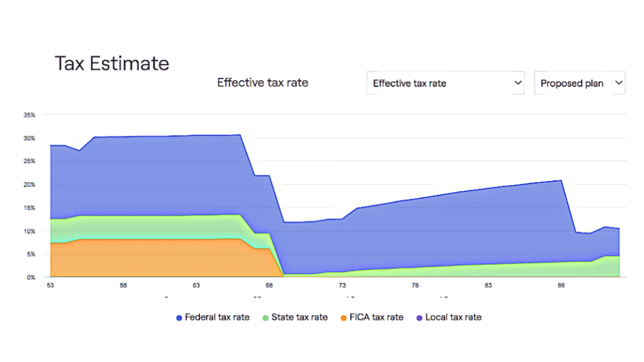Toggle the FICA tax rate legend item

click(x=372, y=317)
